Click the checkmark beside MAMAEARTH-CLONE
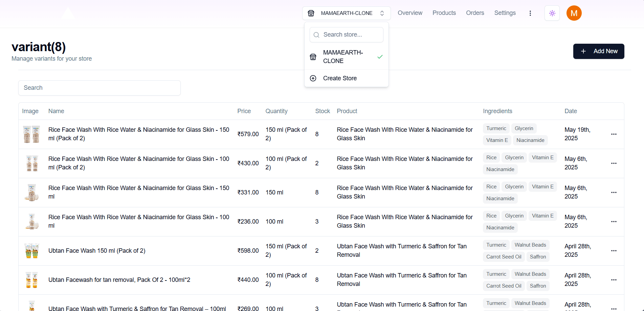The height and width of the screenshot is (311, 644). point(380,57)
